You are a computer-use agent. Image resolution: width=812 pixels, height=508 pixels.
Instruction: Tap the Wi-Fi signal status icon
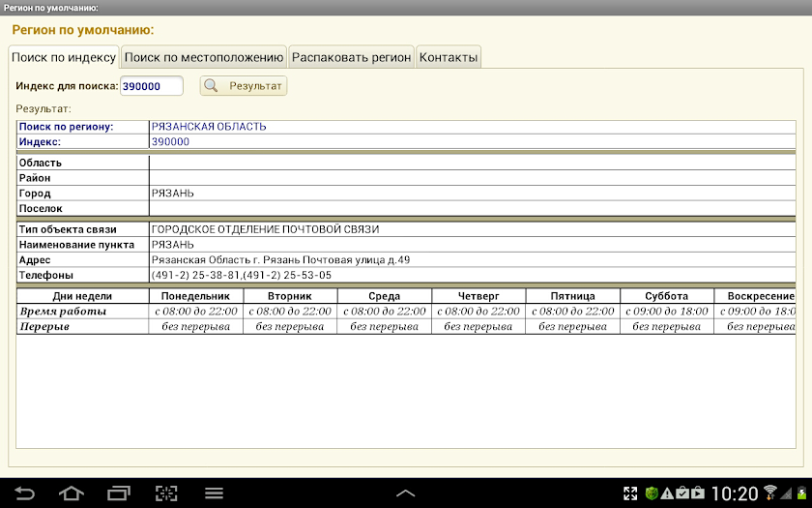click(x=770, y=492)
